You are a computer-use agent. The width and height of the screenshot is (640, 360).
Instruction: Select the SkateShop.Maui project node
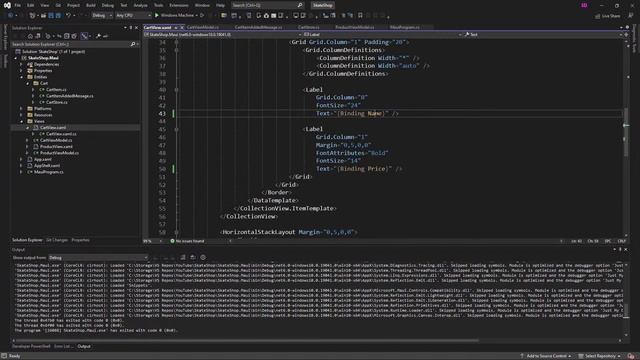43,58
